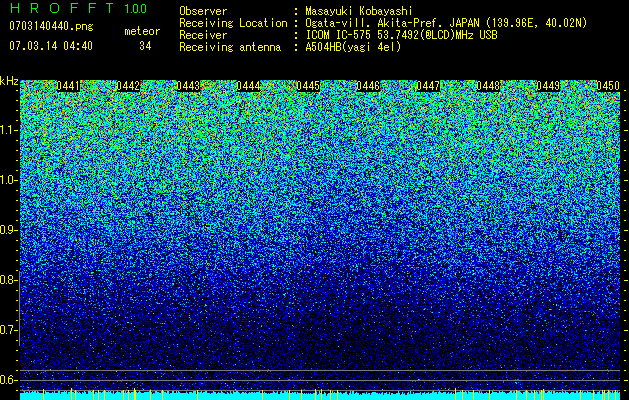Select the 0.9 frequency axis label

(8, 230)
